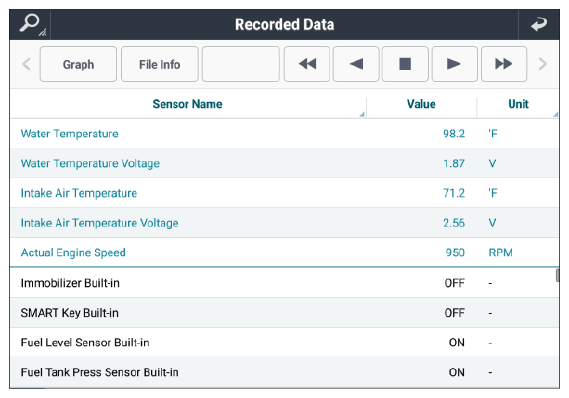Click the 1.87 value cell

[x=454, y=163]
